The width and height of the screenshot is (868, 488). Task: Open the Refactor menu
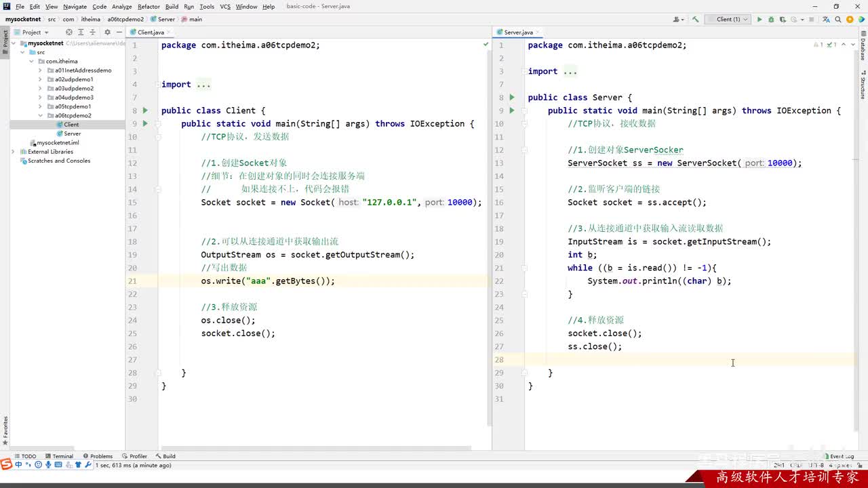[149, 6]
